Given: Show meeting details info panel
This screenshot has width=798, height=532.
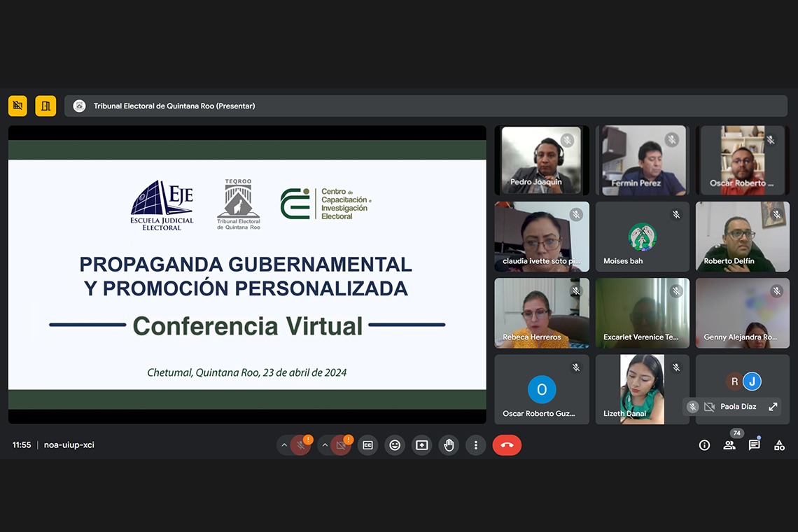Looking at the screenshot, I should click(x=704, y=445).
